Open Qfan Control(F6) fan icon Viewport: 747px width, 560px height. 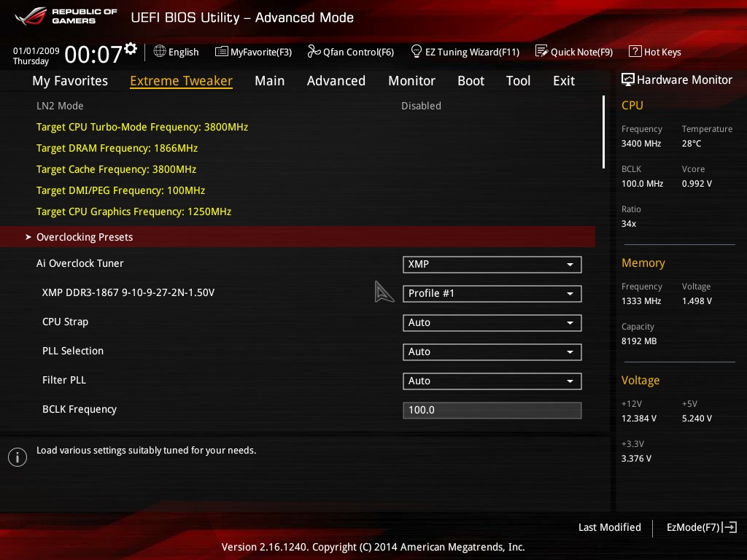(x=314, y=51)
